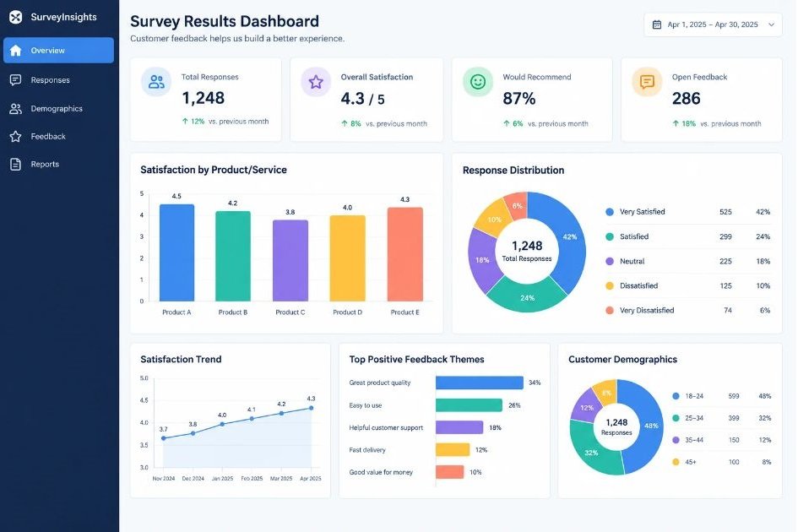The width and height of the screenshot is (798, 532).
Task: Click the Helpful customer support bar
Action: (x=459, y=427)
